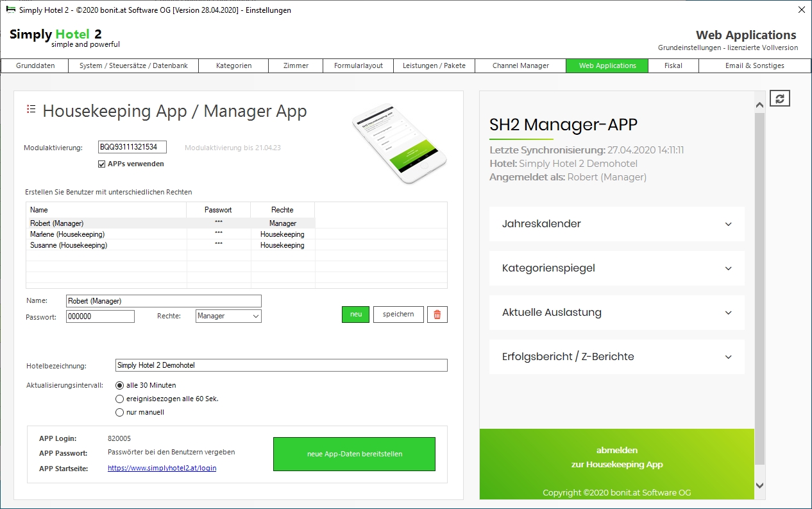The image size is (812, 509).
Task: Expand the Aktuelle Auslastung section
Action: coord(616,313)
